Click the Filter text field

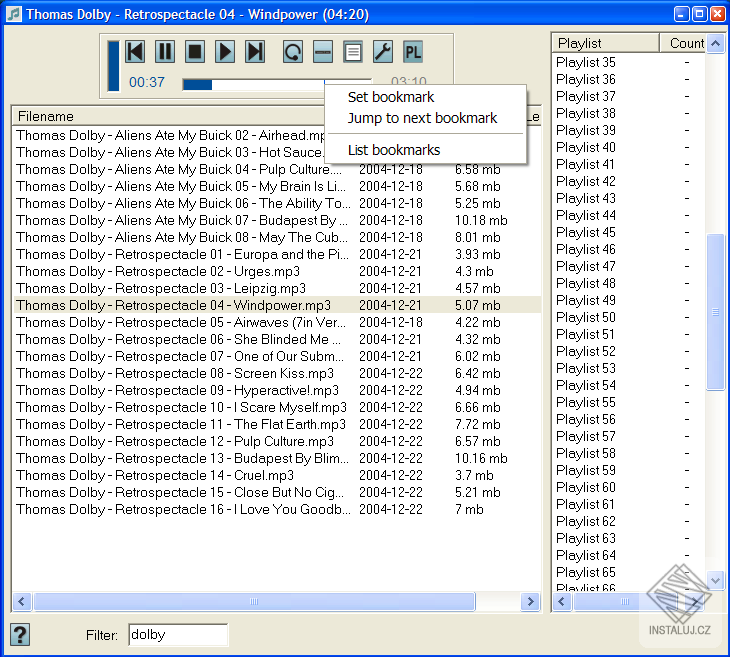(x=178, y=635)
